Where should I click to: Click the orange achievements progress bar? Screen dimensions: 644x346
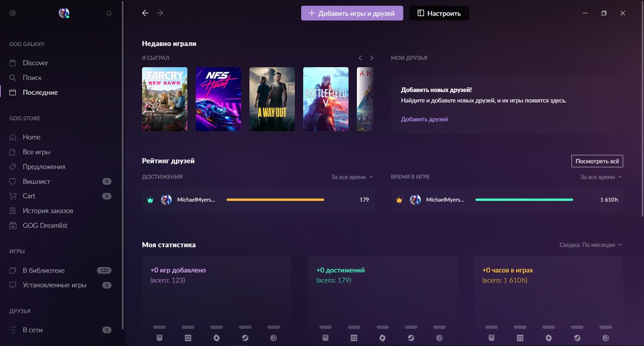pyautogui.click(x=275, y=200)
